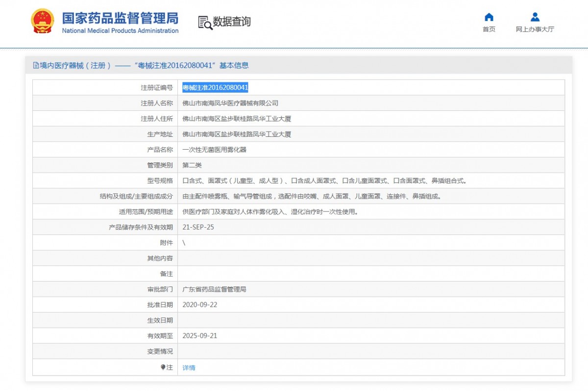Click the 数据查询 magnifier document icon
The image size is (588, 391).
click(205, 23)
